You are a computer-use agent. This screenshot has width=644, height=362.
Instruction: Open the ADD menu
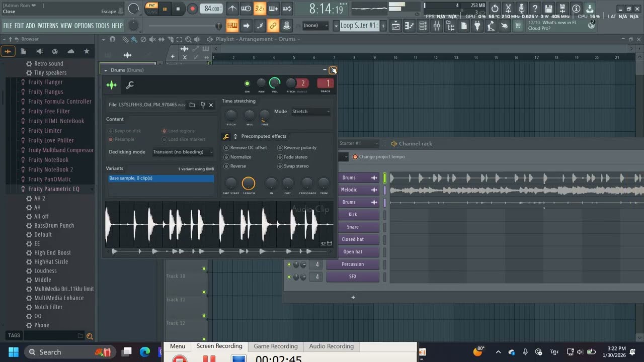point(31,26)
